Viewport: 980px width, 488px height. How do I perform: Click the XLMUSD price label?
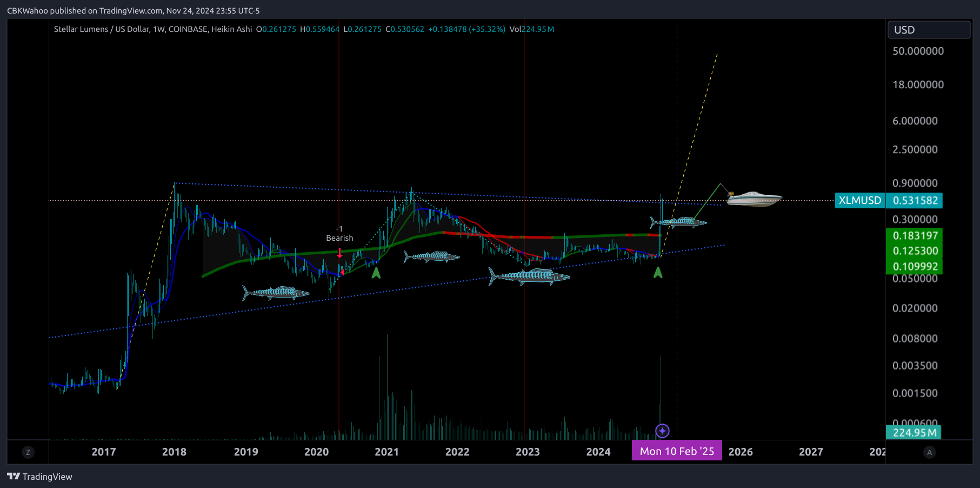(859, 201)
